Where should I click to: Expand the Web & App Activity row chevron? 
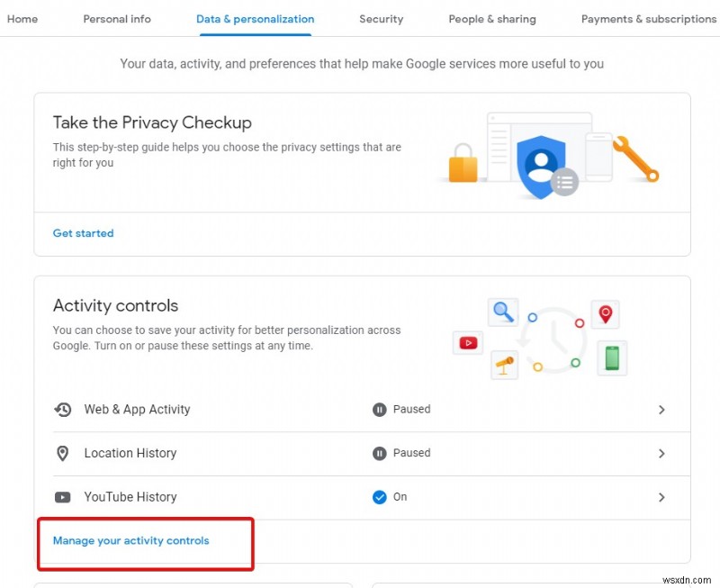click(662, 410)
